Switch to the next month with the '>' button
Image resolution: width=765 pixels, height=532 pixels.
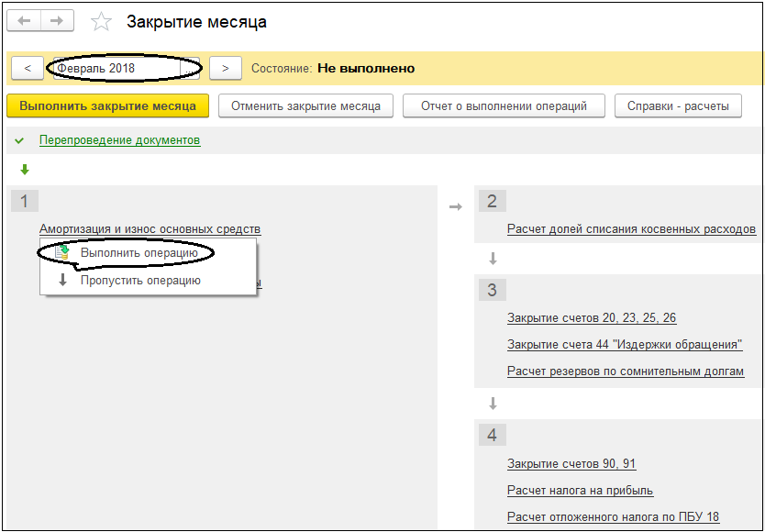click(x=226, y=68)
